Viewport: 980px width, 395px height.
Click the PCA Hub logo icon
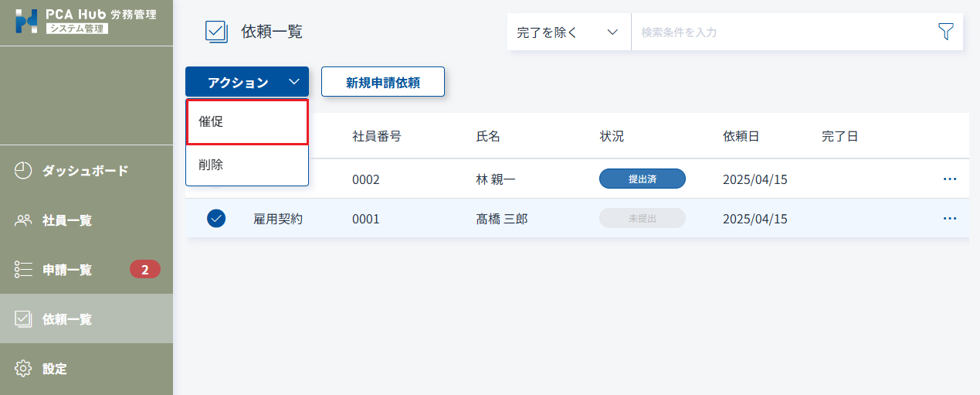click(x=26, y=21)
